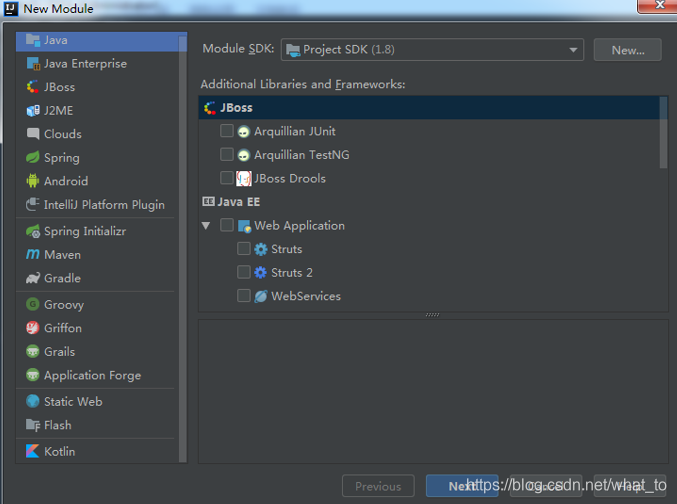This screenshot has width=677, height=504.
Task: Click the Griffon icon
Action: pyautogui.click(x=33, y=328)
